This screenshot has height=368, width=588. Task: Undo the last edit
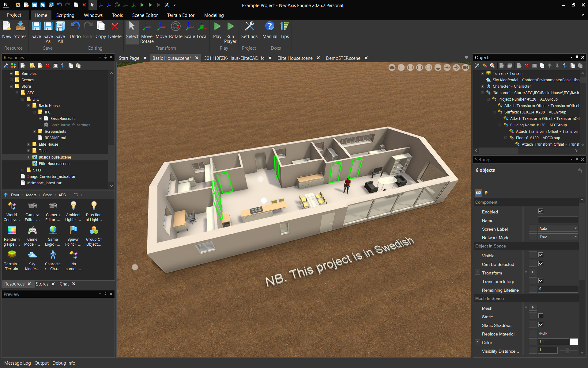pyautogui.click(x=75, y=30)
